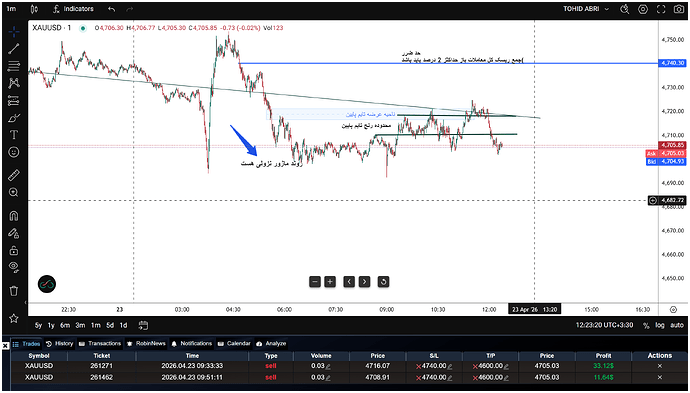Open the candle chart style menu
690x393 pixels.
34,9
